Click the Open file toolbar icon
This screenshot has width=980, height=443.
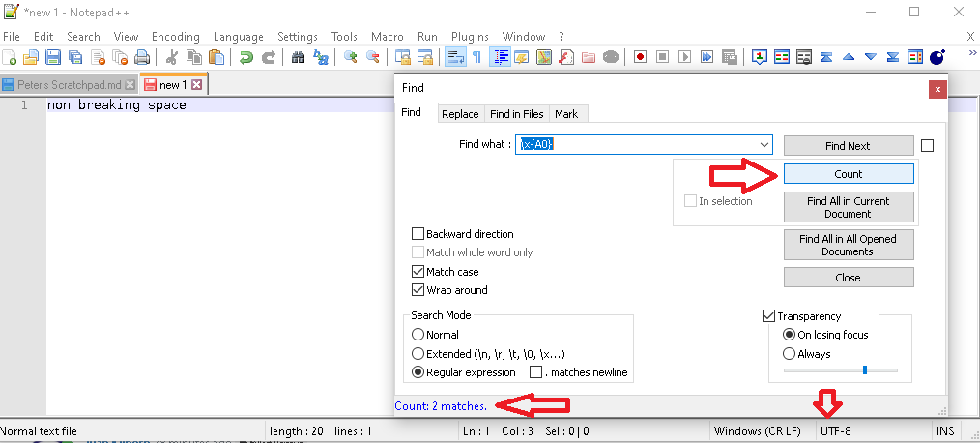[31, 58]
